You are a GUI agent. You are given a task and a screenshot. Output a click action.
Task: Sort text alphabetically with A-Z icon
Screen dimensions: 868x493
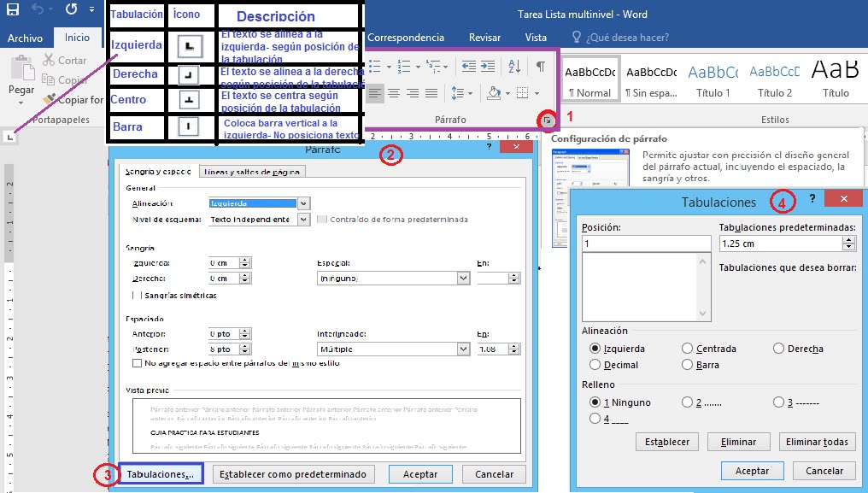click(513, 67)
